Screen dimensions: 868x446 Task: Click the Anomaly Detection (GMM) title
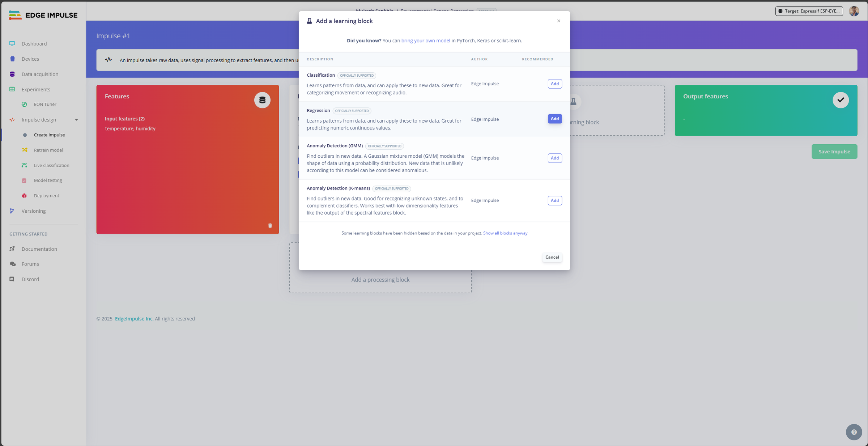335,146
